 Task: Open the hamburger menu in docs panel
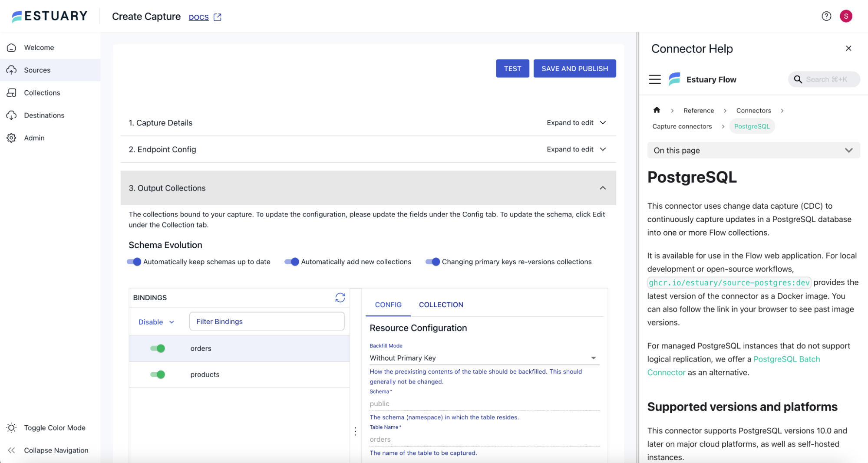click(655, 79)
